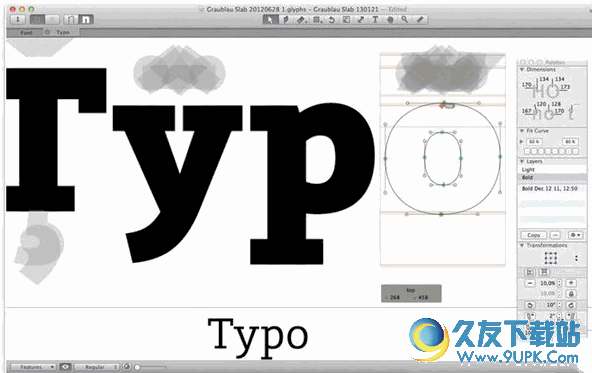Toggle the preview eye button
Image resolution: width=592 pixels, height=373 pixels.
tap(65, 367)
